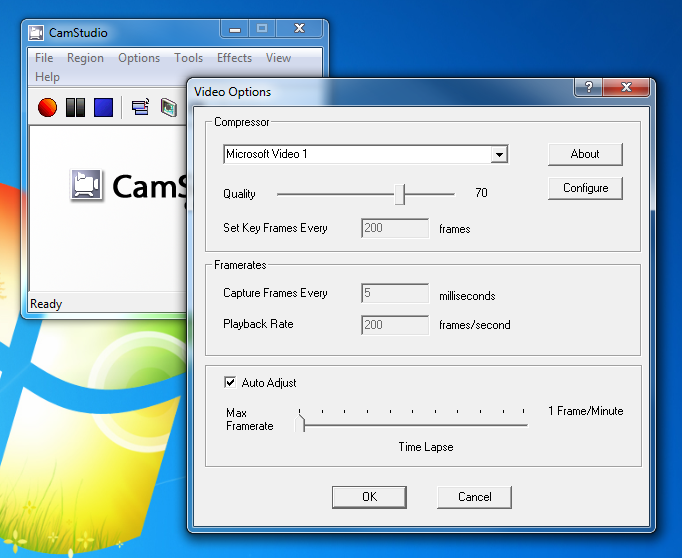The image size is (682, 558).
Task: Click the screen annotations toolbar icon
Action: coord(169,107)
